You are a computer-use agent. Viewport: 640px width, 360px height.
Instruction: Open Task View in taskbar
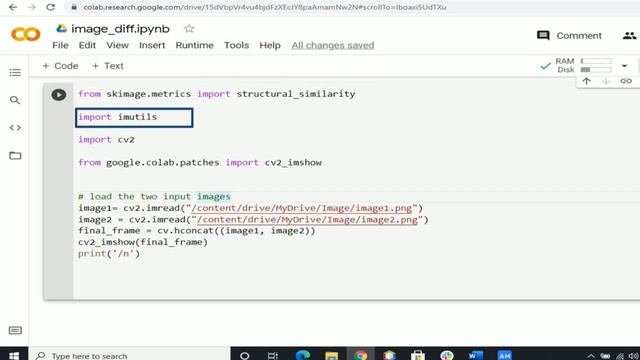(x=273, y=356)
